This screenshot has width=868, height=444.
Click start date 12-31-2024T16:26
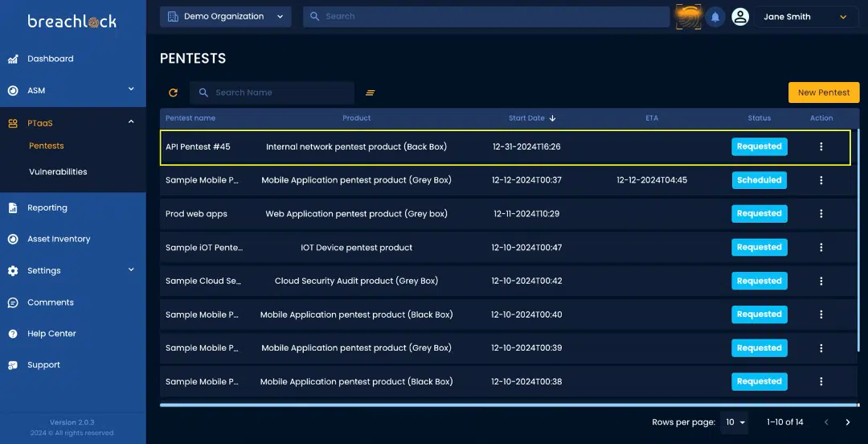tap(526, 147)
